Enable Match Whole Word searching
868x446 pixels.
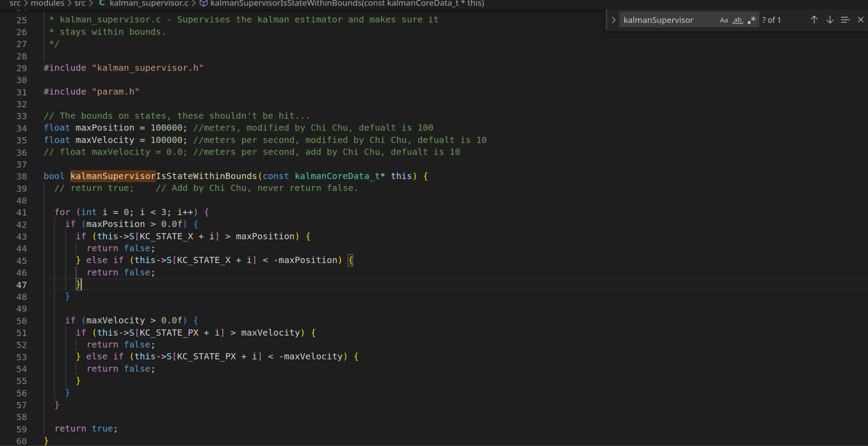738,20
